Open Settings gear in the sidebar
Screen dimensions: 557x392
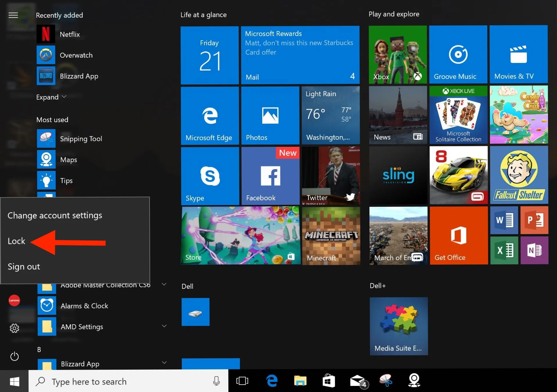point(14,328)
